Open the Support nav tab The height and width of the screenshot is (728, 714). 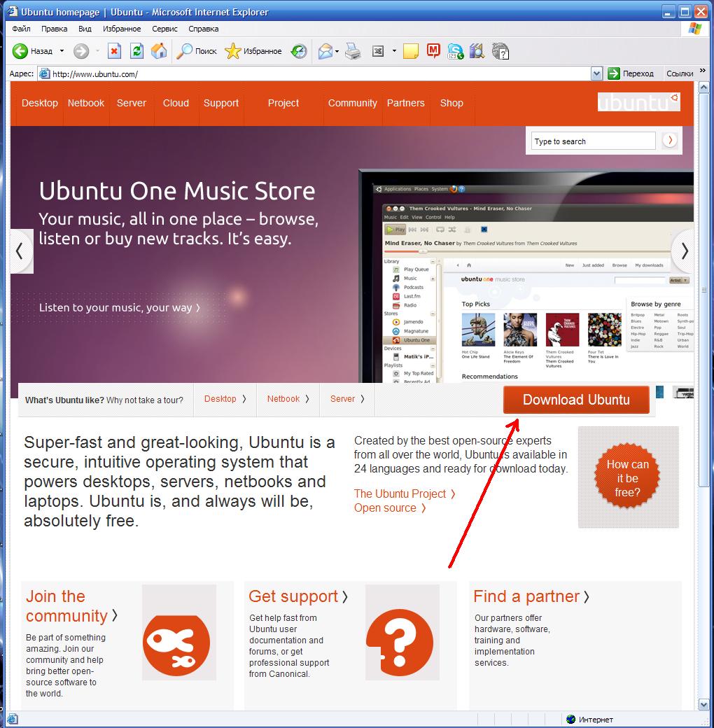pos(221,103)
